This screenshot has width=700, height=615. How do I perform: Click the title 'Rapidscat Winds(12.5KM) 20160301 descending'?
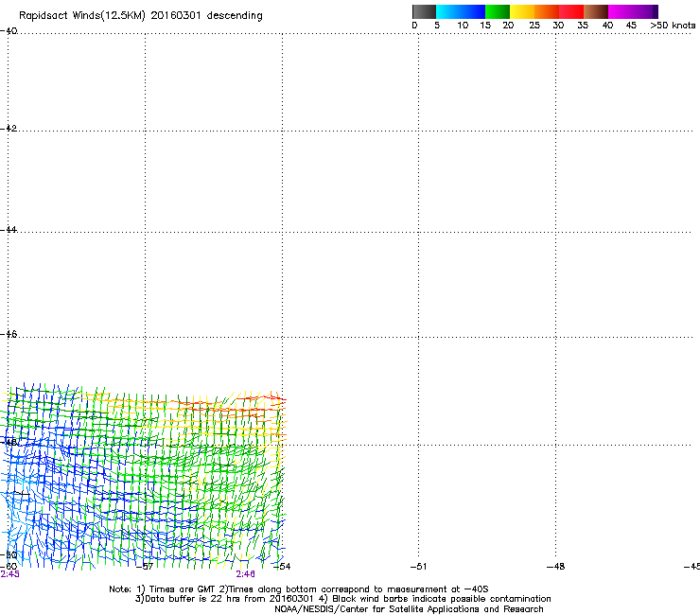(x=141, y=16)
